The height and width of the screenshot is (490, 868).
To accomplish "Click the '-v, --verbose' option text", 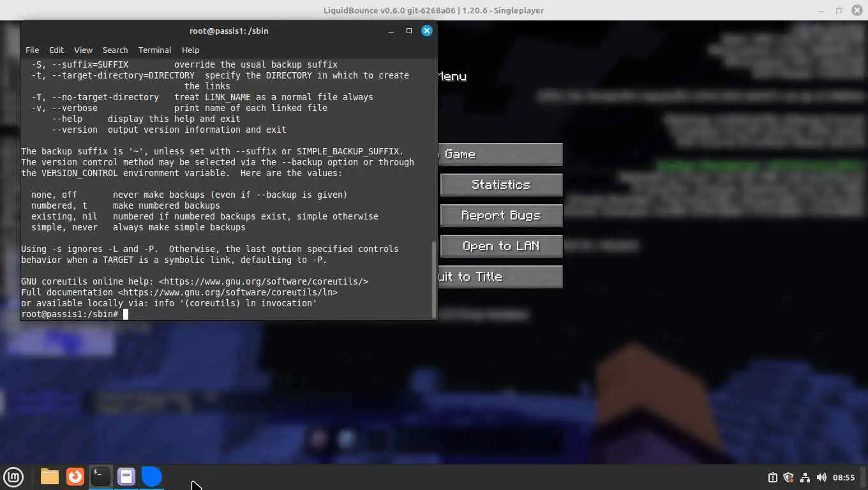I will 64,108.
